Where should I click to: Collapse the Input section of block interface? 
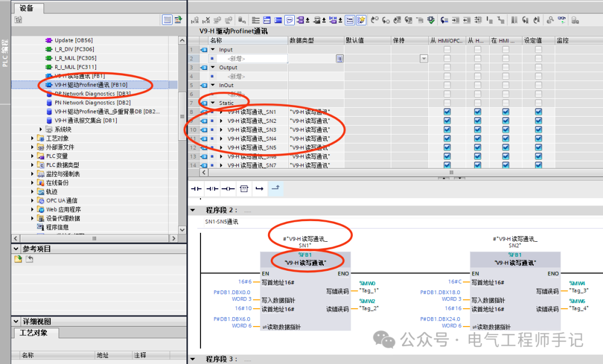point(213,50)
